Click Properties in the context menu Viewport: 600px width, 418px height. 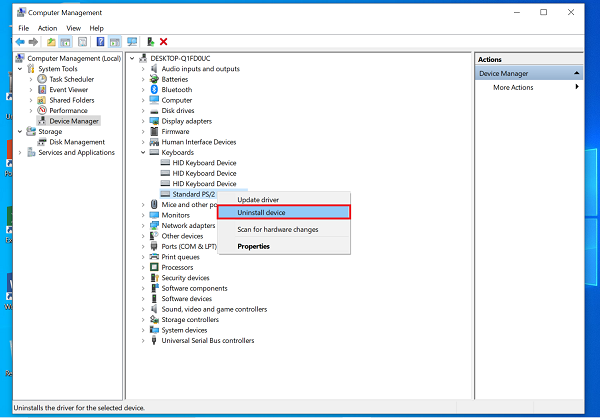(253, 246)
